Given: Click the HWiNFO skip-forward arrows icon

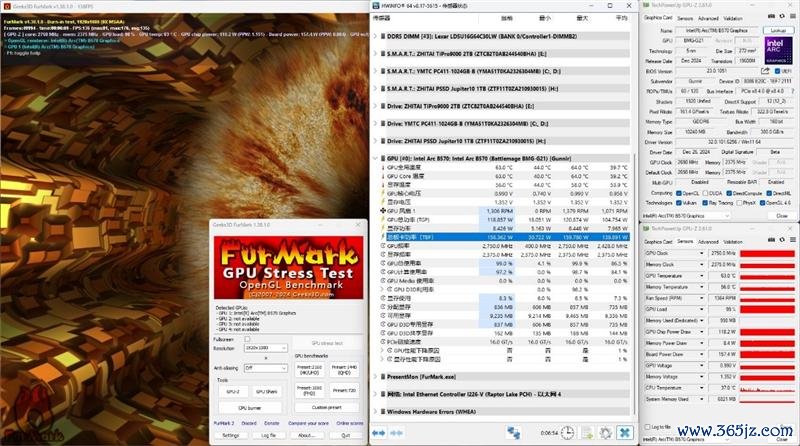Looking at the screenshot, I should [x=396, y=433].
